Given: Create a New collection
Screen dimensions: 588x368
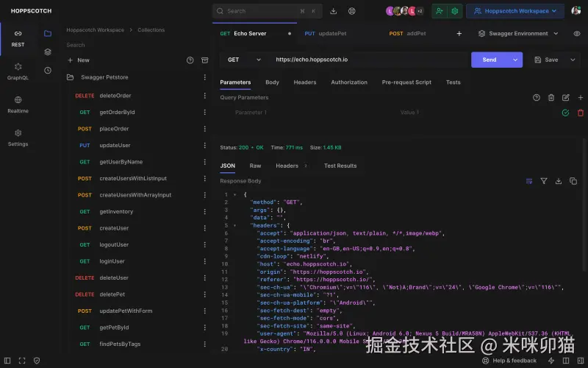Looking at the screenshot, I should 79,60.
